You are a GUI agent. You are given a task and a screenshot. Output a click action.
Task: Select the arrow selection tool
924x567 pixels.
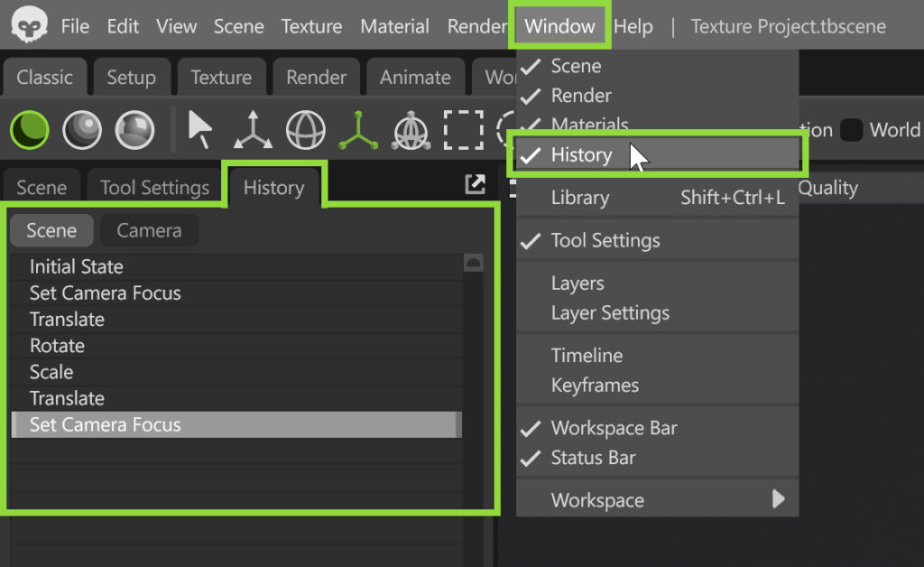[x=199, y=131]
